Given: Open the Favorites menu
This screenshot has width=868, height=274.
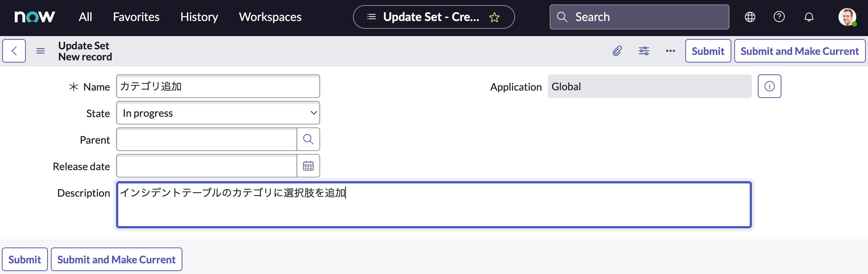Looking at the screenshot, I should [136, 17].
